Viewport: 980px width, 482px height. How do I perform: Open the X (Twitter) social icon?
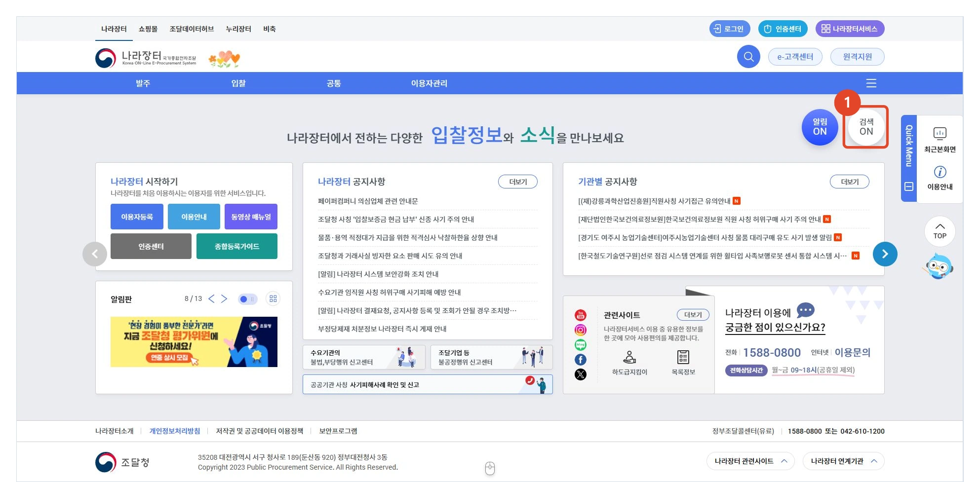(x=581, y=374)
